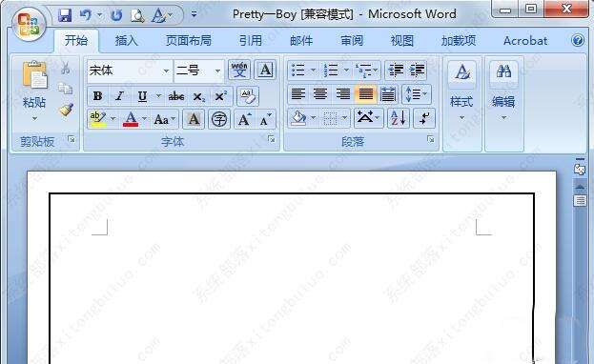Undo the last action
594x364 pixels.
86,15
